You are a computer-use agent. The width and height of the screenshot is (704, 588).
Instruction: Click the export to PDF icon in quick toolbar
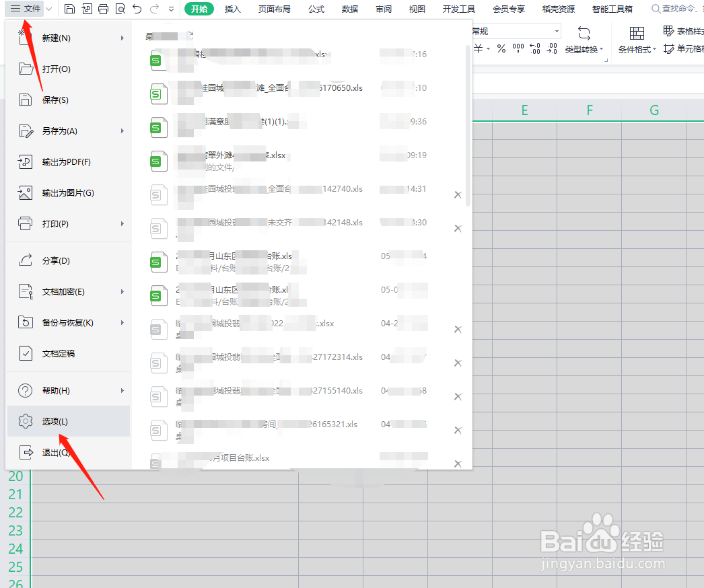(x=86, y=9)
